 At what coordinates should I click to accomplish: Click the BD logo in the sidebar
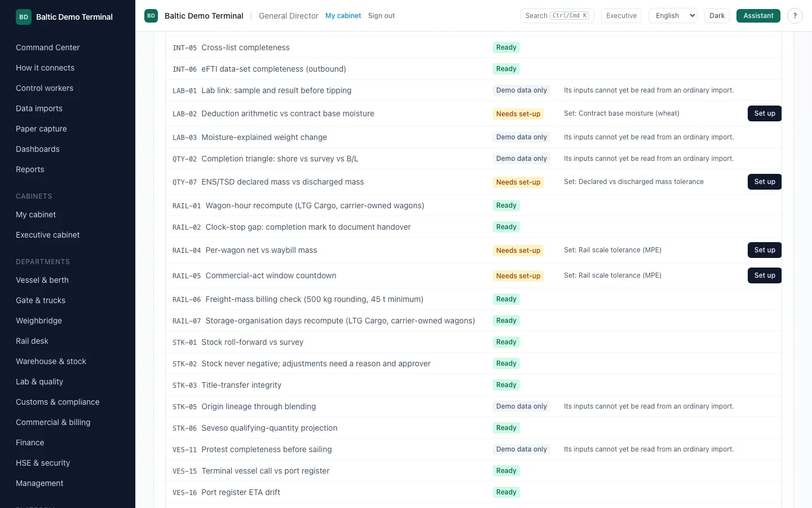click(x=24, y=17)
